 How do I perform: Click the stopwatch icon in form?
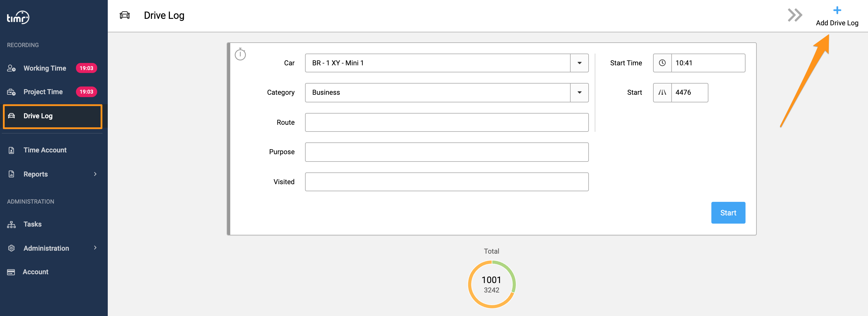point(240,54)
